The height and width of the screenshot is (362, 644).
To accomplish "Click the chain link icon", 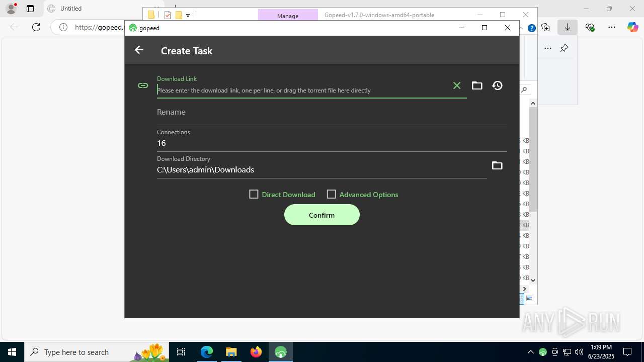I will 143,85.
